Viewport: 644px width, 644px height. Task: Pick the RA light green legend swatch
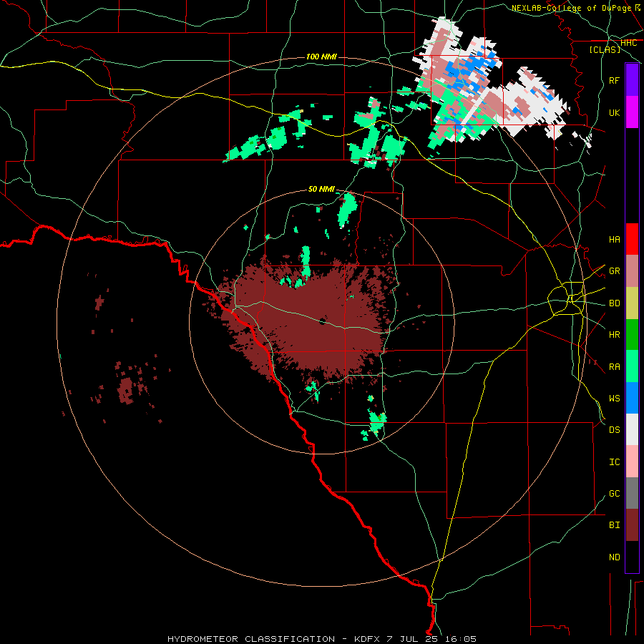click(632, 366)
